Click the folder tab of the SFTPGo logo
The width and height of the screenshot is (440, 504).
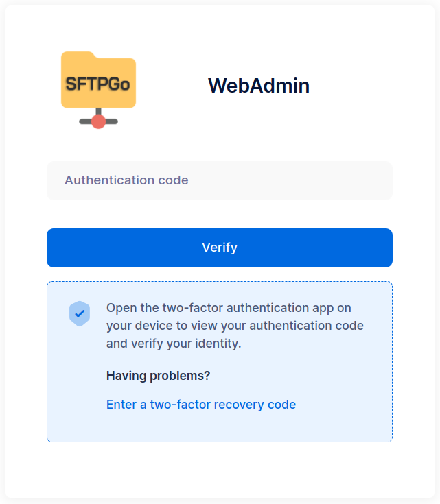(x=77, y=56)
